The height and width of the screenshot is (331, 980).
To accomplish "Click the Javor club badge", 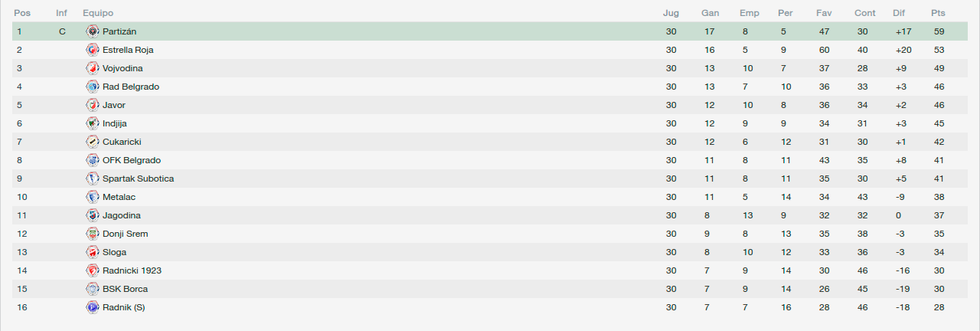I will pyautogui.click(x=93, y=105).
